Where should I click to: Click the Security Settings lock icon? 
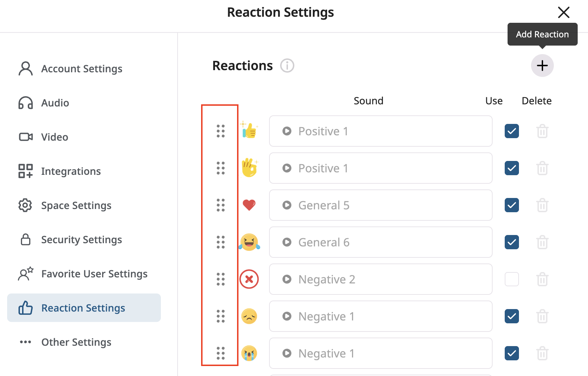tap(25, 239)
